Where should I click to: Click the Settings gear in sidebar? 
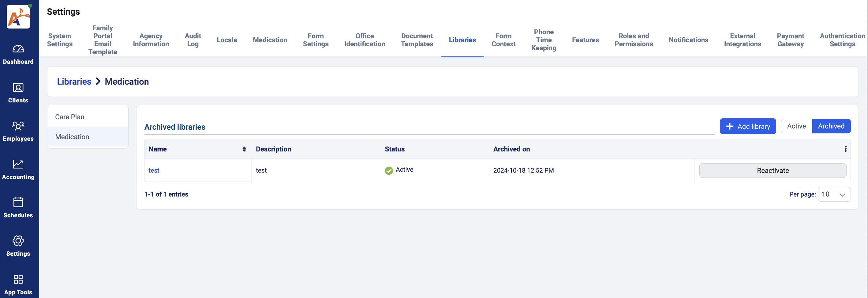click(x=18, y=241)
